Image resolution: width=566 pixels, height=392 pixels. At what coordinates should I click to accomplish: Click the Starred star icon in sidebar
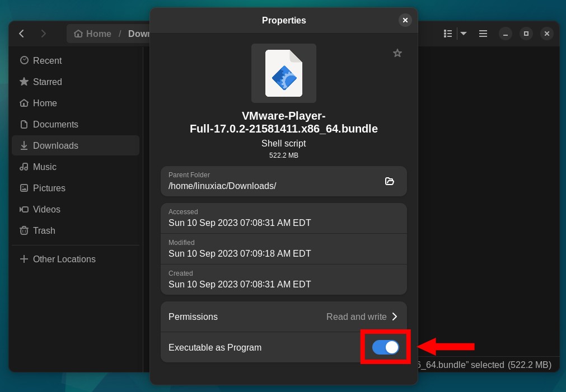point(24,82)
